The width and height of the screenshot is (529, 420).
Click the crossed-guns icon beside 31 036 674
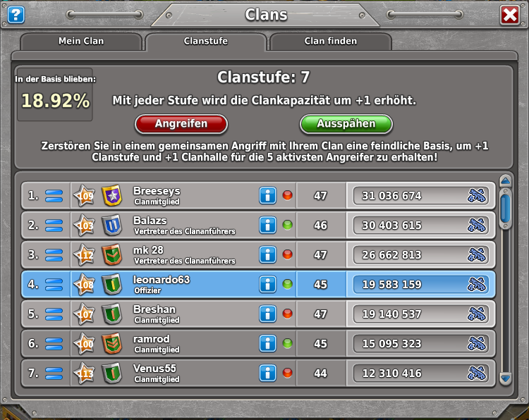tap(477, 195)
